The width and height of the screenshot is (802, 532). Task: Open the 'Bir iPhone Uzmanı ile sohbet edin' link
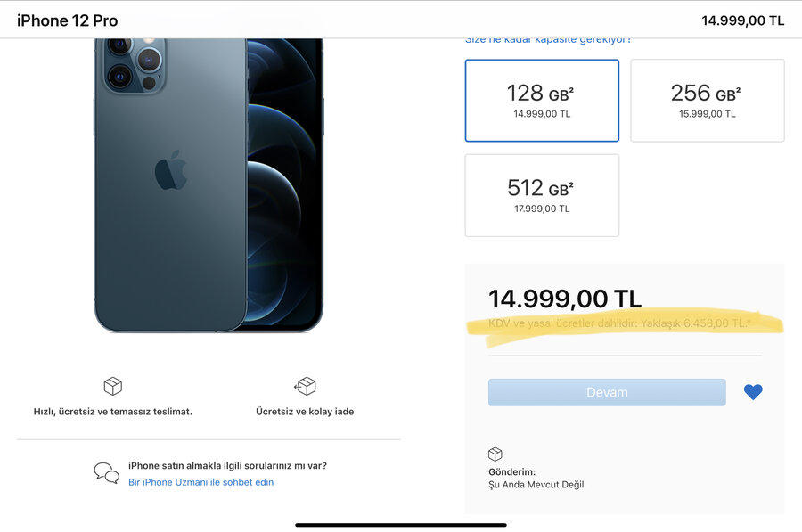tap(200, 482)
